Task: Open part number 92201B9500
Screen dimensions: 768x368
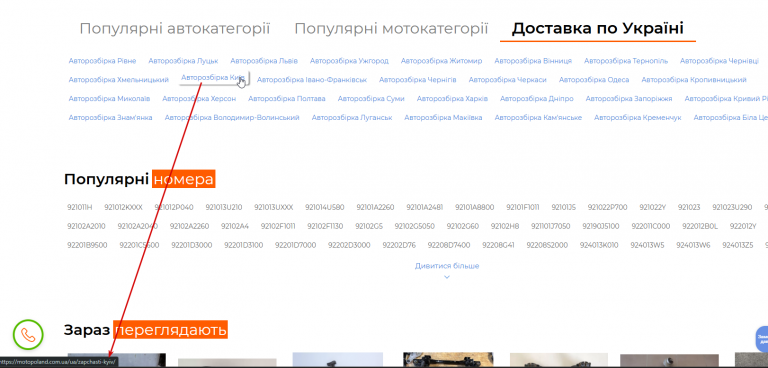Action: (87, 245)
